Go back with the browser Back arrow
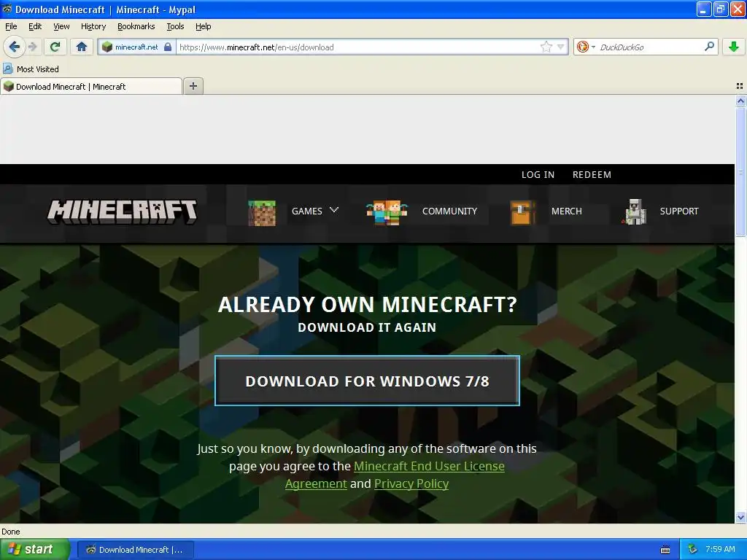This screenshot has height=560, width=747. [x=14, y=47]
